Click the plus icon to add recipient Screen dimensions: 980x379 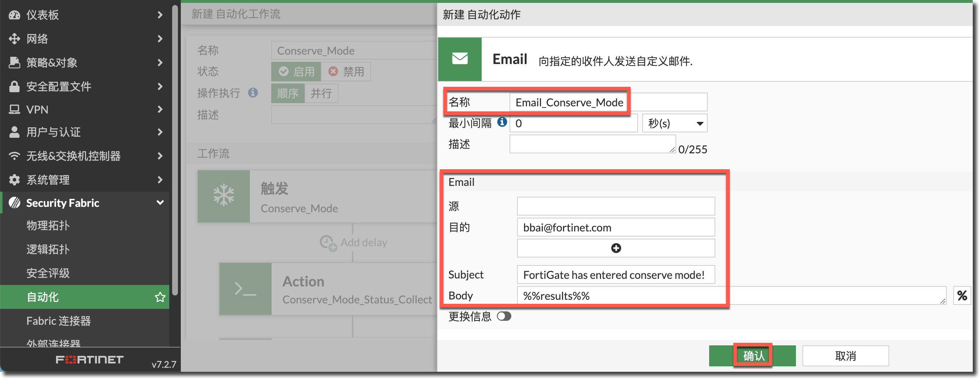click(615, 248)
